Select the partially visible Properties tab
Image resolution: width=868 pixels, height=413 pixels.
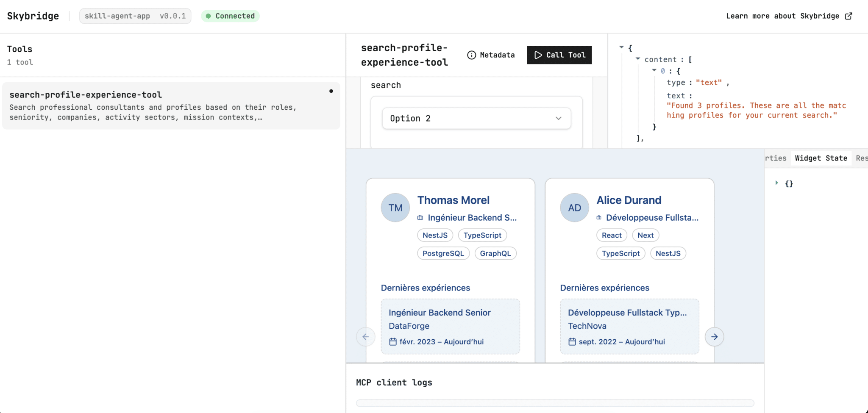tap(775, 158)
